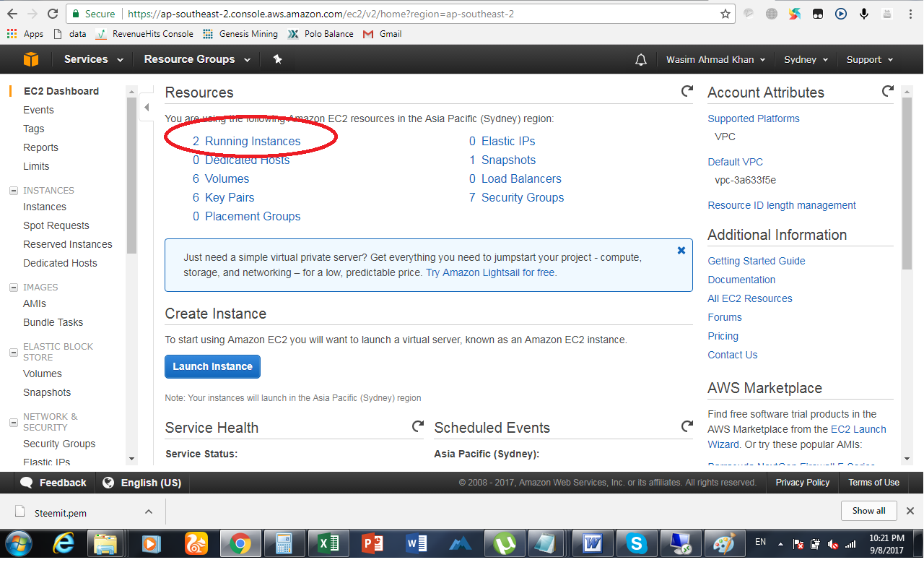Click the Steemit.pem downloaded file

point(61,513)
